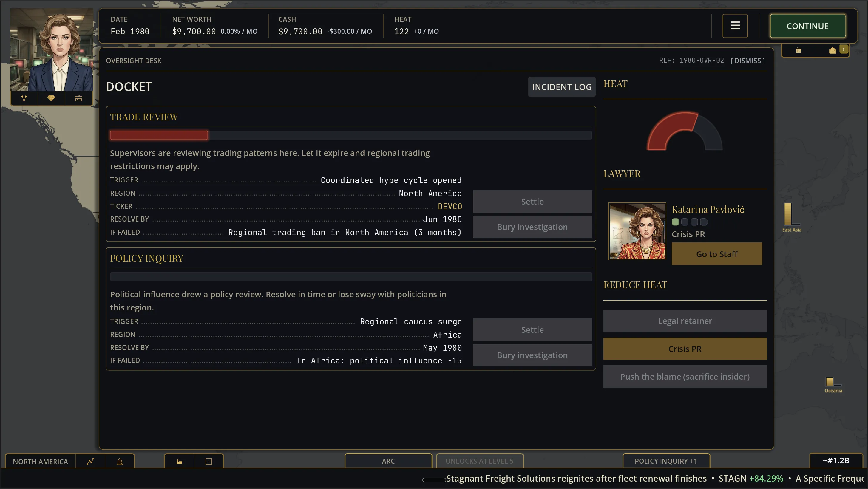The height and width of the screenshot is (489, 868).
Task: Switch to the Incident Log tab
Action: (x=562, y=87)
